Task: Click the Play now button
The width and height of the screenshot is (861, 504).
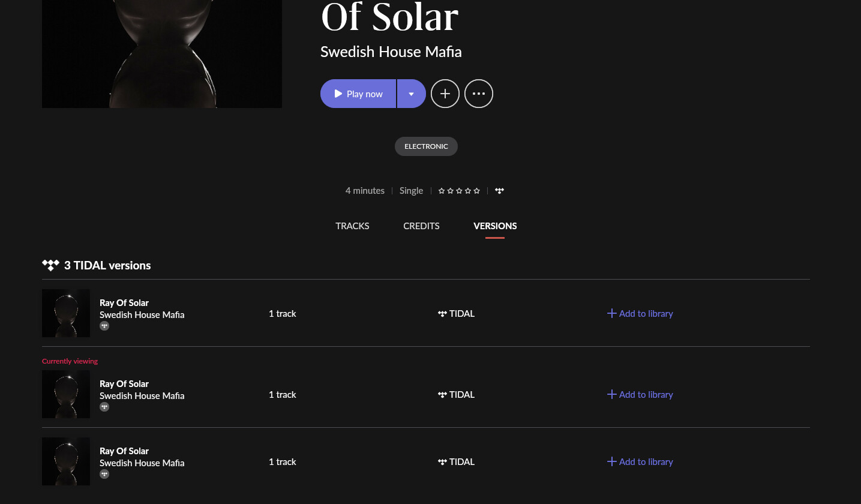Action: tap(358, 94)
